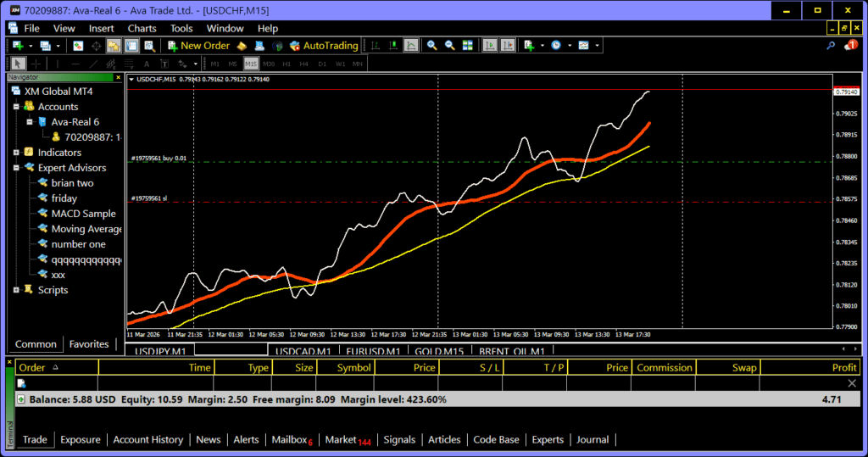
Task: Open the search magnifier at top right
Action: [831, 46]
